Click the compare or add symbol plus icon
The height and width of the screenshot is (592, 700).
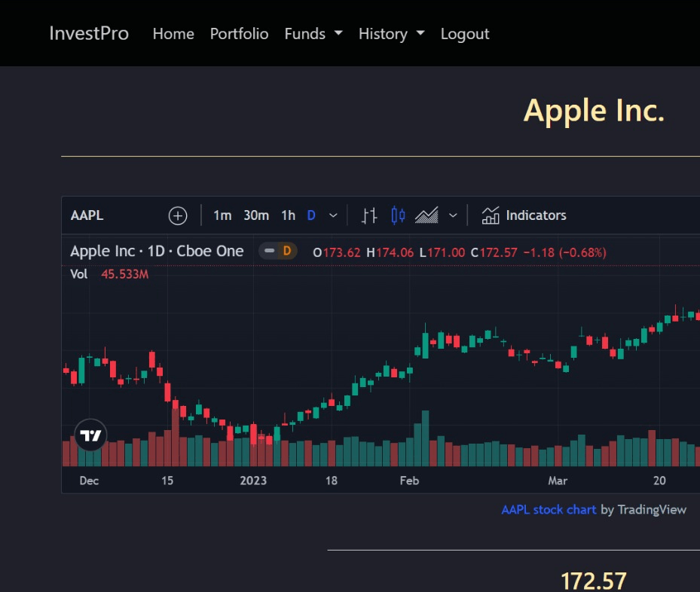pos(178,216)
